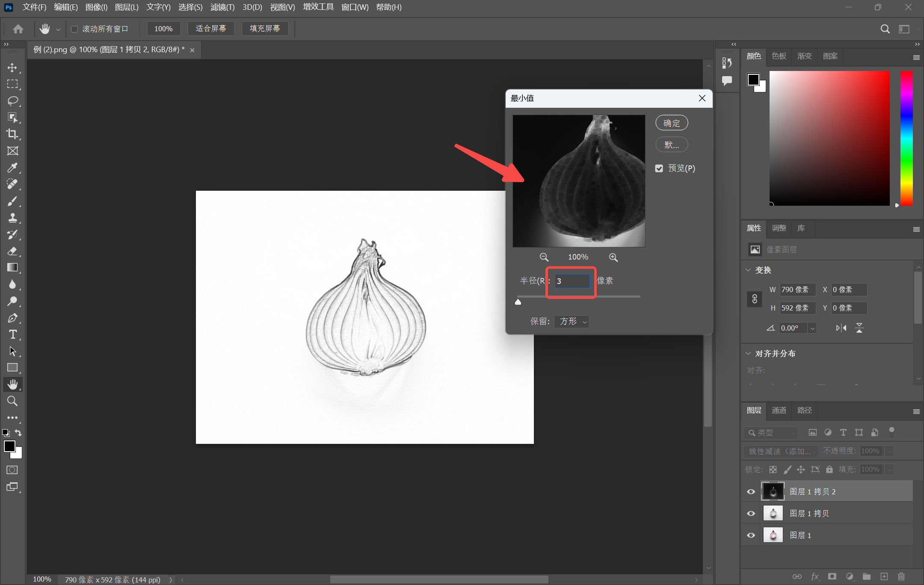
Task: Switch to the 通道 tab
Action: click(x=779, y=410)
